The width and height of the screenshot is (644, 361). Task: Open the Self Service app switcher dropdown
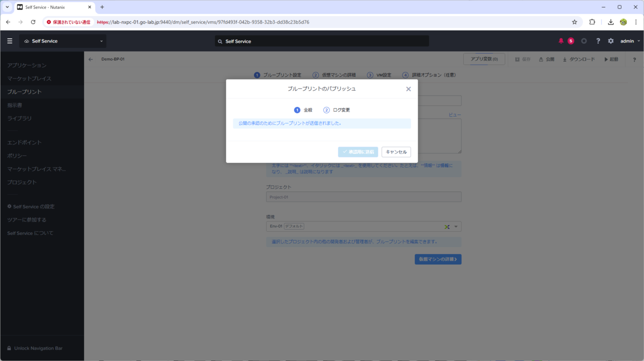(63, 41)
